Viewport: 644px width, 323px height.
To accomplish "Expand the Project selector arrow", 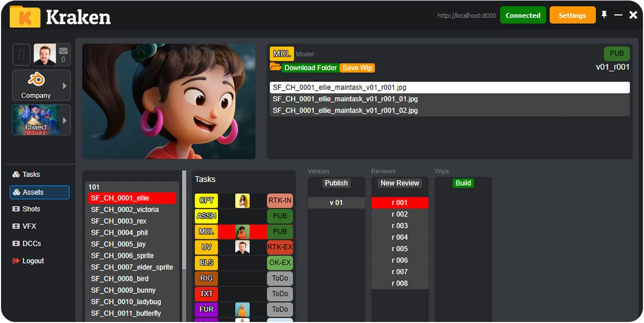I will (64, 120).
